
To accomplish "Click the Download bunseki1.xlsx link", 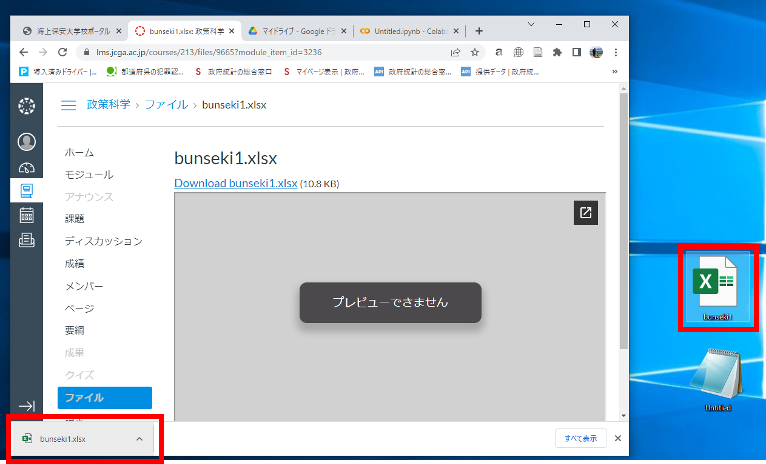I will click(236, 183).
